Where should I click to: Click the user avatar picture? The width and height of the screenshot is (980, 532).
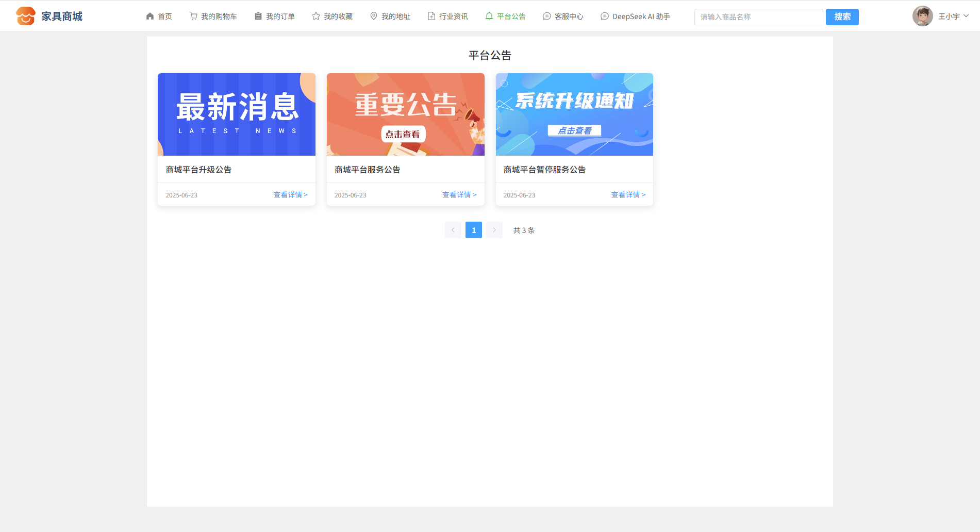coord(922,16)
